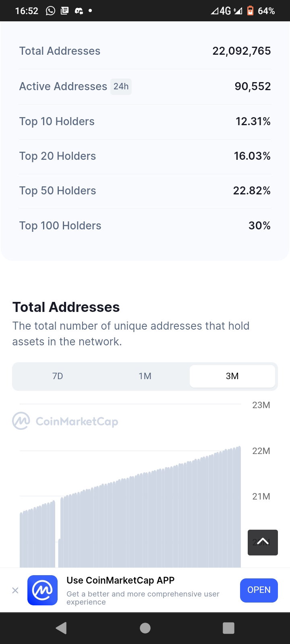Tap the Top 100 Holders row
This screenshot has width=290, height=644.
[x=145, y=226]
